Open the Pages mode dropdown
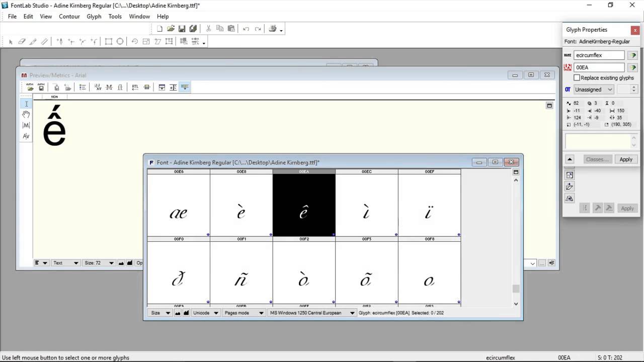The height and width of the screenshot is (362, 644). point(244,313)
